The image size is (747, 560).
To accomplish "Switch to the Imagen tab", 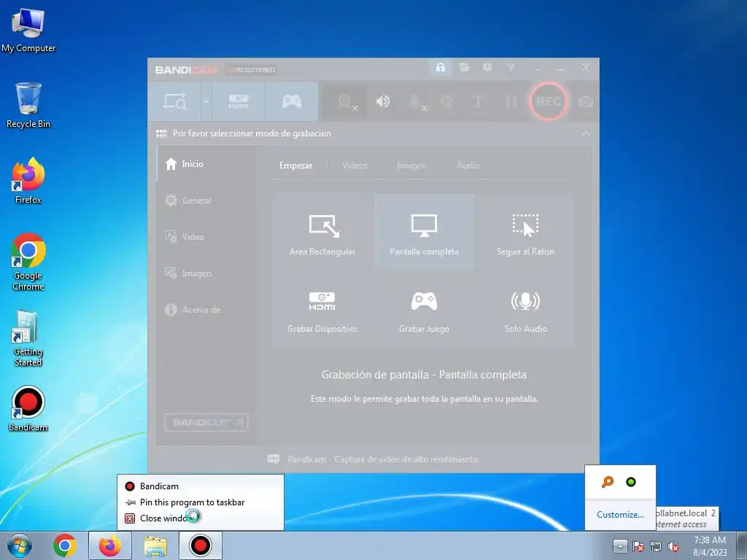I will 411,166.
